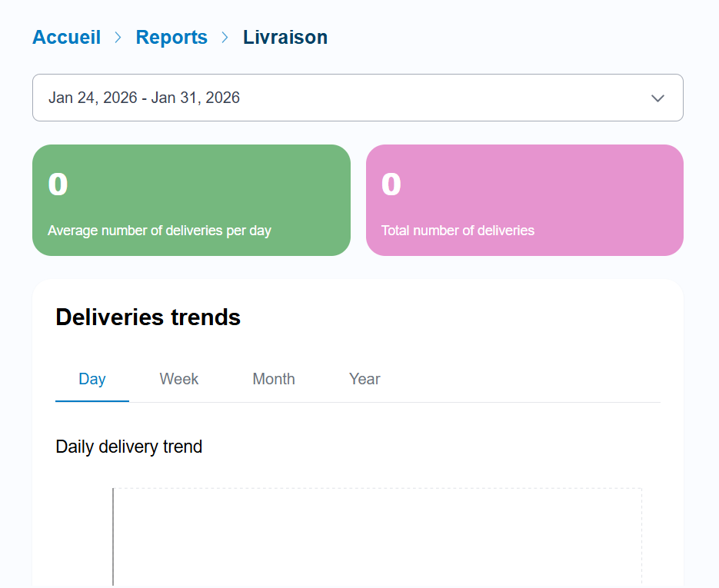Viewport: 719px width, 588px height.
Task: Click the 'Total number of deliveries' label
Action: [x=458, y=231]
